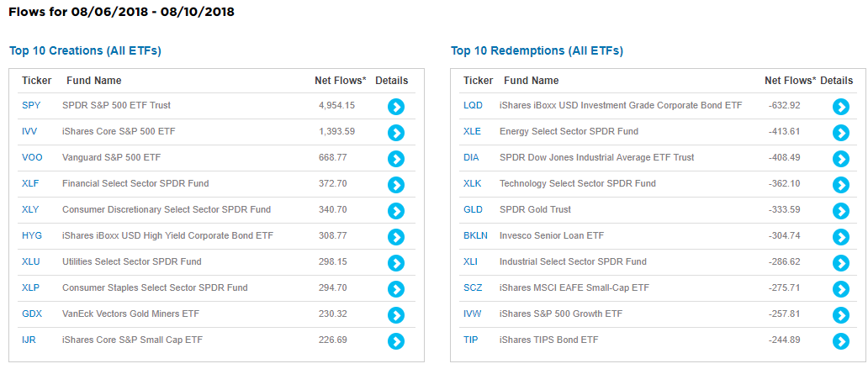
Task: Click the XLY ticker link
Action: pos(30,209)
